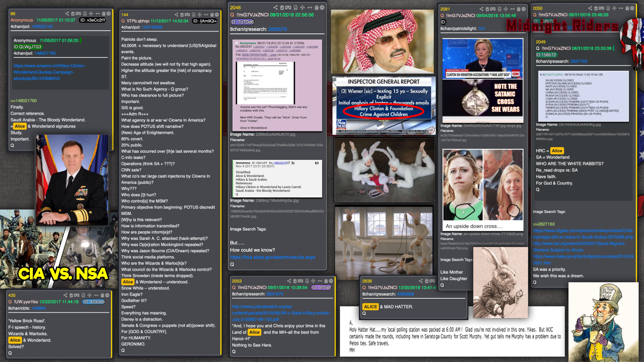Open 8chan/cbts link 148994

click(x=39, y=308)
